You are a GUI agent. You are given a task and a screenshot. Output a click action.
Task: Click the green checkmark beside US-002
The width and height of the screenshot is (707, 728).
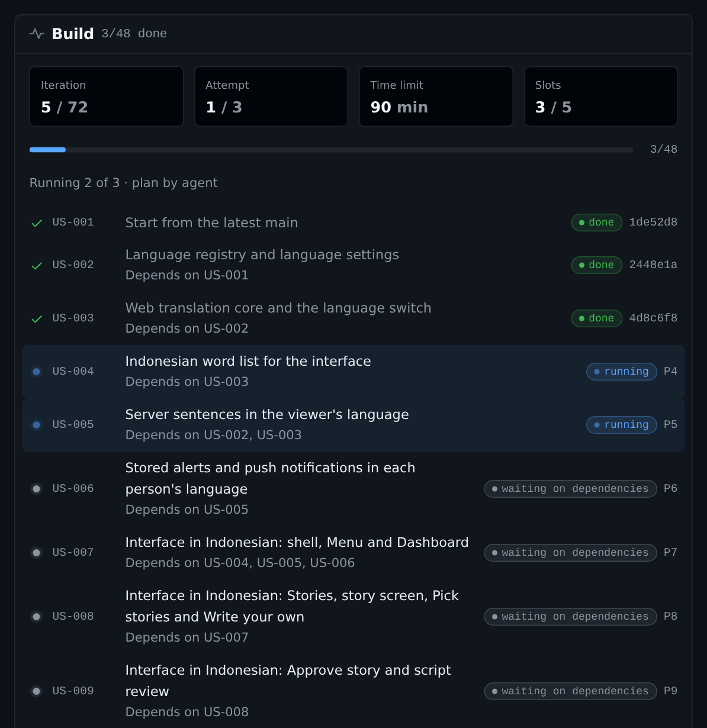click(37, 265)
